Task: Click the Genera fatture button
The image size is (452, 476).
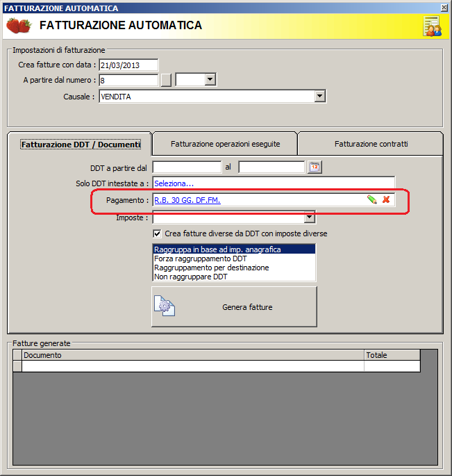Action: pos(234,307)
